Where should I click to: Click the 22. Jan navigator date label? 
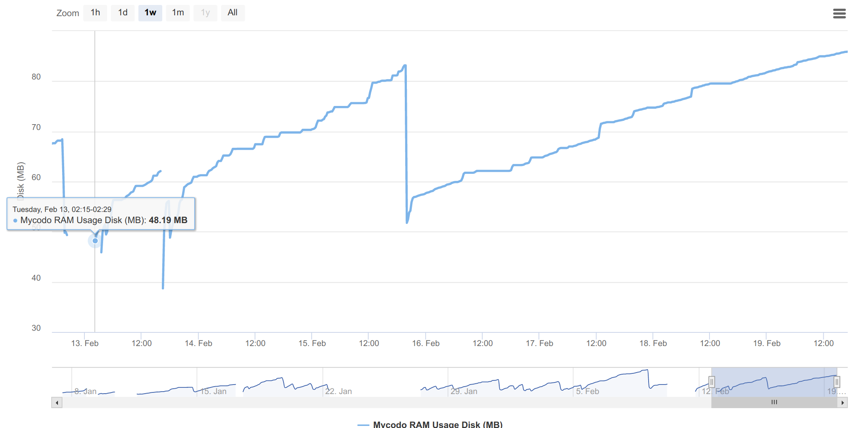coord(339,391)
